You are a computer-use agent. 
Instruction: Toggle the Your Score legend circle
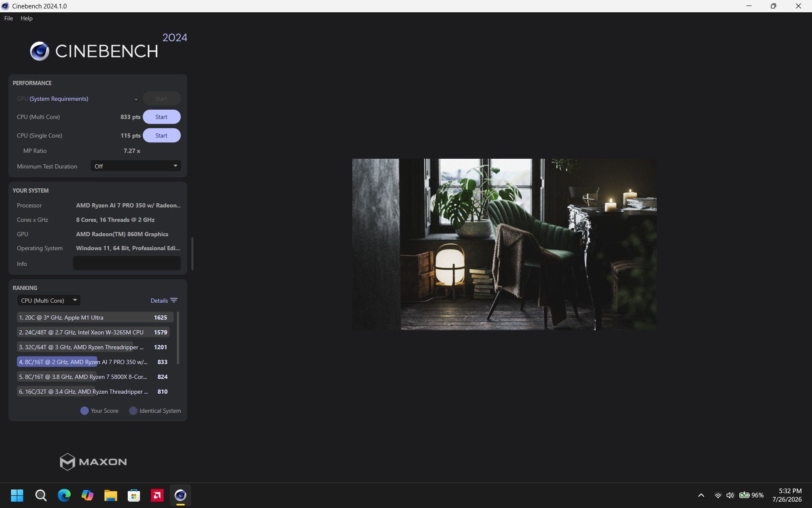[x=85, y=411]
